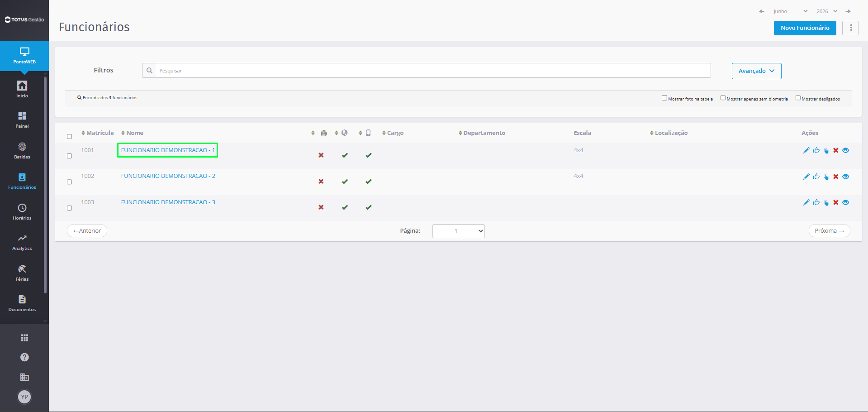Edit employee 1001 with the pencil icon
This screenshot has height=412, width=868.
pos(806,150)
